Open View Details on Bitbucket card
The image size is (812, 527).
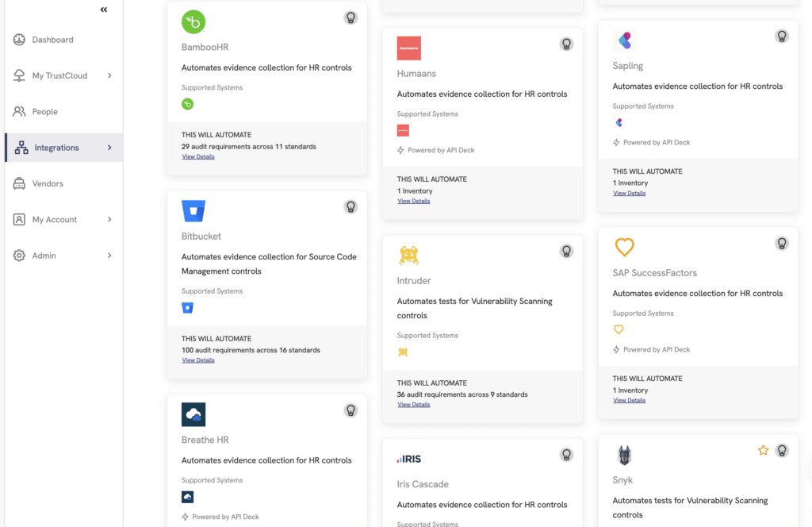click(197, 360)
